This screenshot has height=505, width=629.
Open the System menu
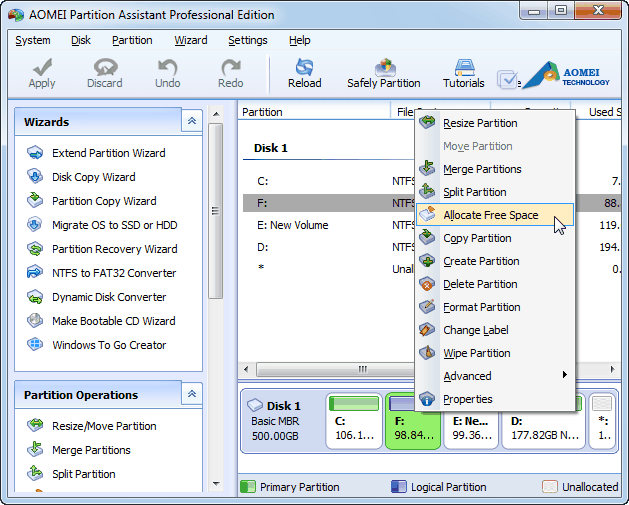(x=33, y=40)
